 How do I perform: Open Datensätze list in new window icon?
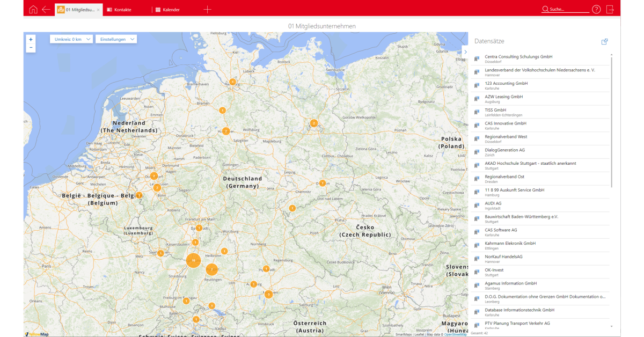tap(605, 41)
